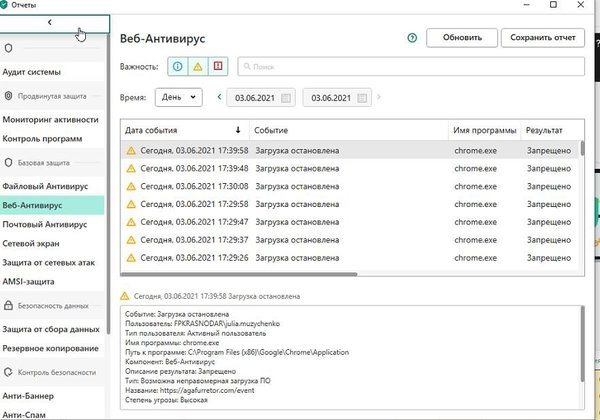This screenshot has height=420, width=600.
Task: Go to previous day with left arrow
Action: [217, 98]
